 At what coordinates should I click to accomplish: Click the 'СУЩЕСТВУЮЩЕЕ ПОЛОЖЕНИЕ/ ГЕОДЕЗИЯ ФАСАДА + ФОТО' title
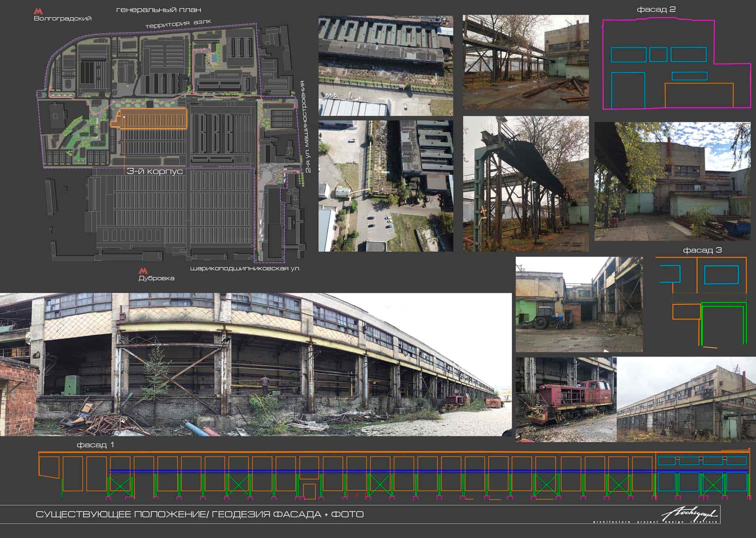point(200,515)
